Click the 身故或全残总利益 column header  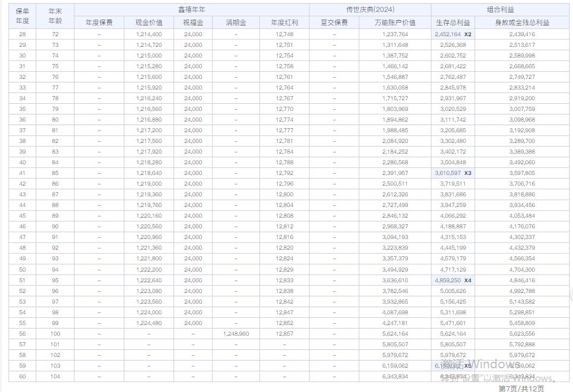522,23
